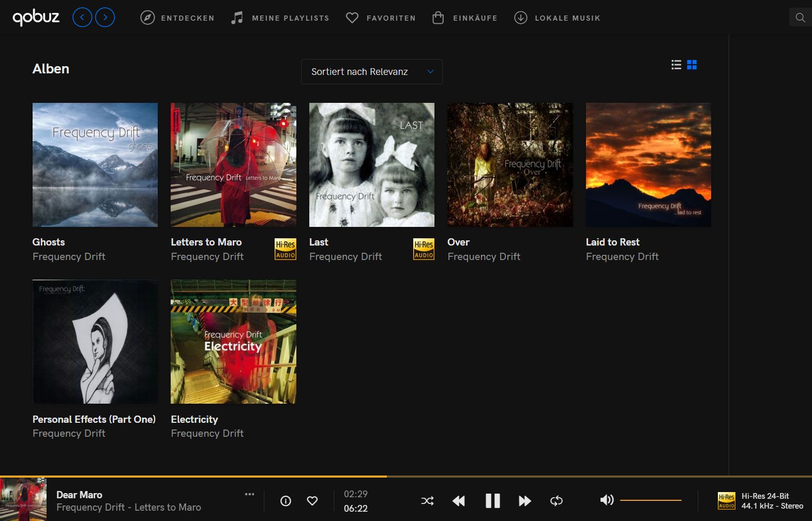Click the elapsed time 02:29
The height and width of the screenshot is (521, 812).
pyautogui.click(x=356, y=494)
